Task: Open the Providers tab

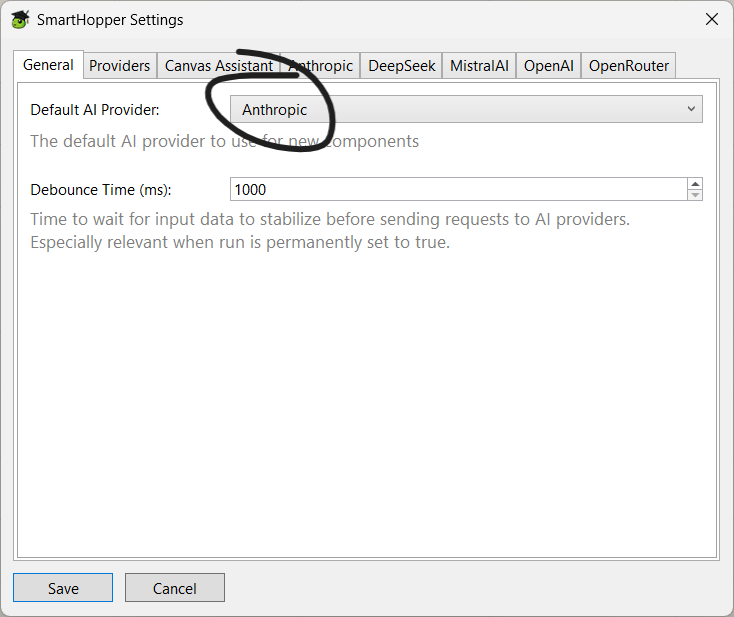Action: [x=120, y=66]
